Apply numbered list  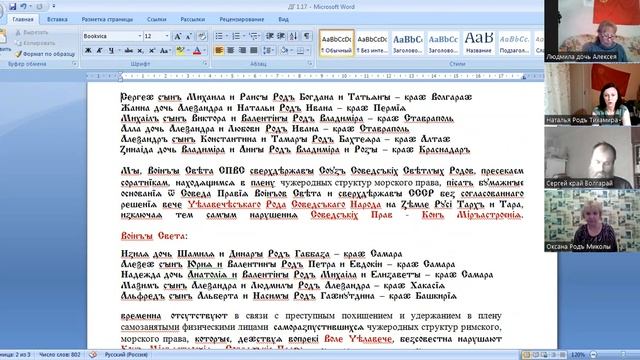pyautogui.click(x=236, y=36)
